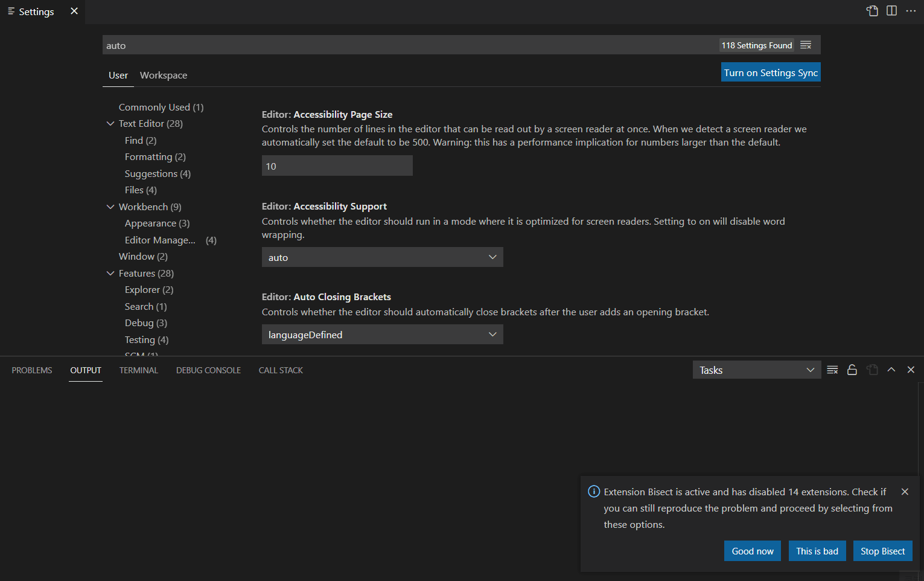Collapse the Text Editor section
This screenshot has height=581, width=924.
110,123
